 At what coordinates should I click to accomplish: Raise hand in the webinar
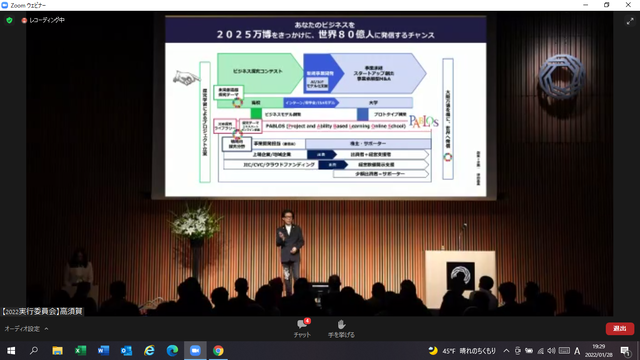(x=341, y=328)
